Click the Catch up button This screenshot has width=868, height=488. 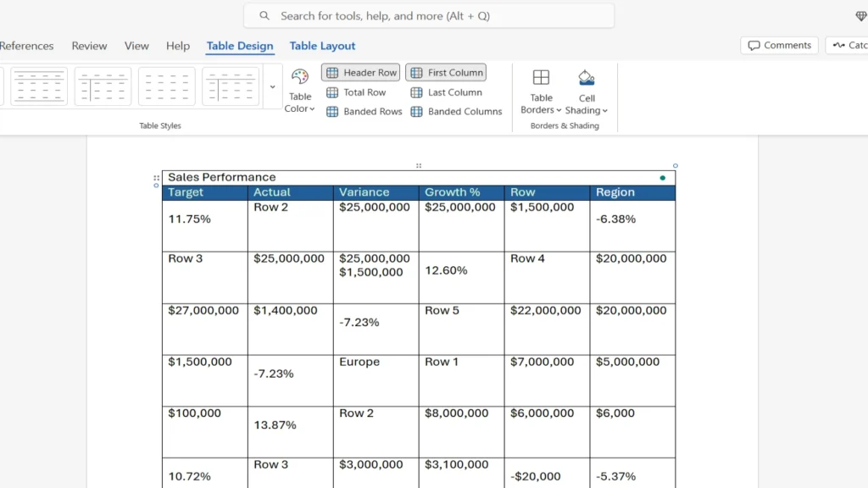[850, 45]
